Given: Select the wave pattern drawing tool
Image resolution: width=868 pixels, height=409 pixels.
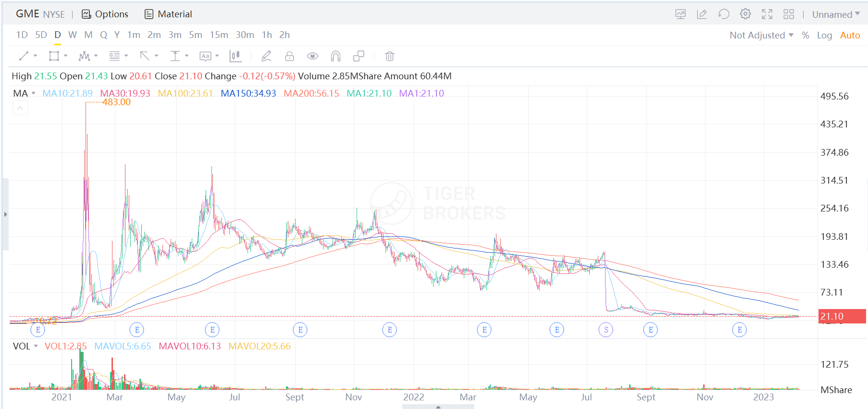Looking at the screenshot, I should [x=84, y=56].
